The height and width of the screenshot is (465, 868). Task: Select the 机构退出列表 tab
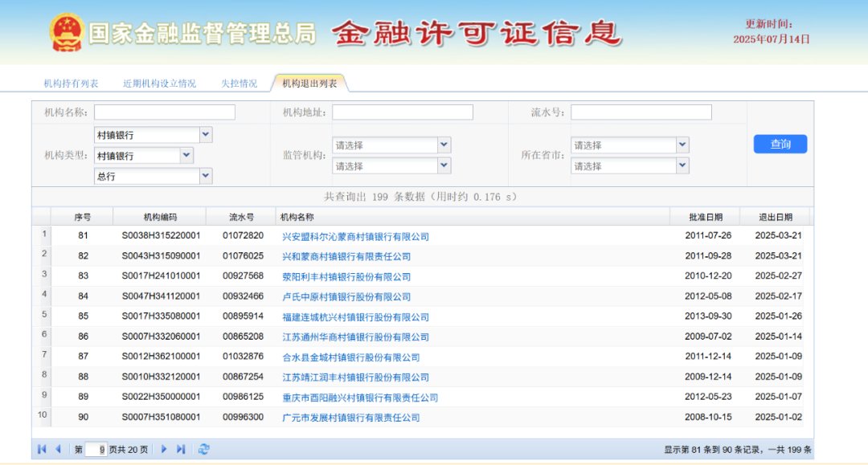click(309, 84)
